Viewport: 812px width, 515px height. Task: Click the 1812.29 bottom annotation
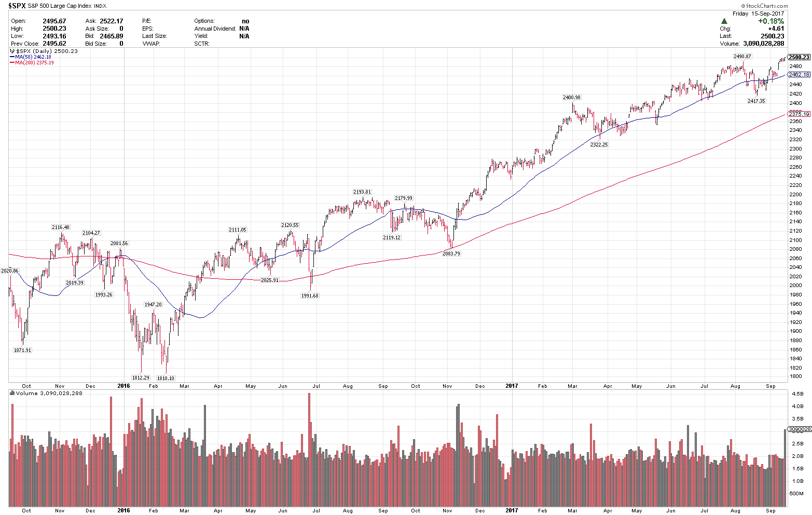[141, 378]
